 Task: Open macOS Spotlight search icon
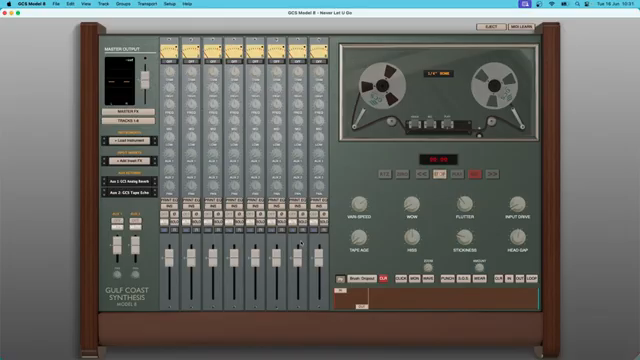[x=577, y=4]
